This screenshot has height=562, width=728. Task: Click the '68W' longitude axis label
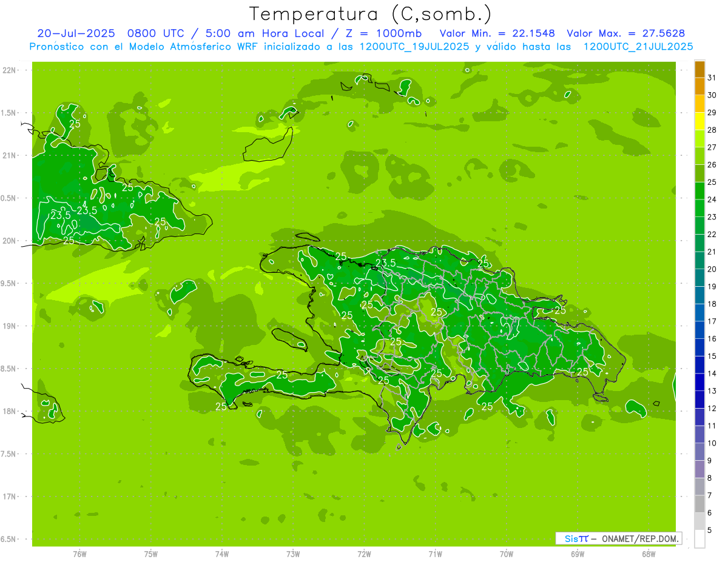649,554
